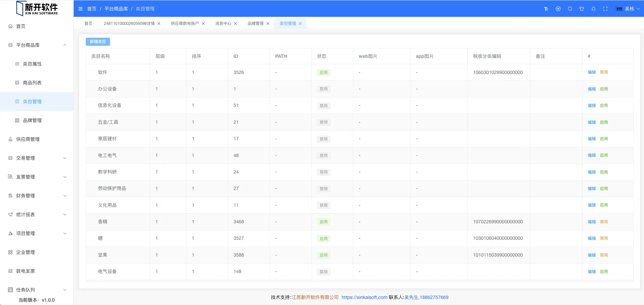Close the 消息中心 tab

[236, 24]
